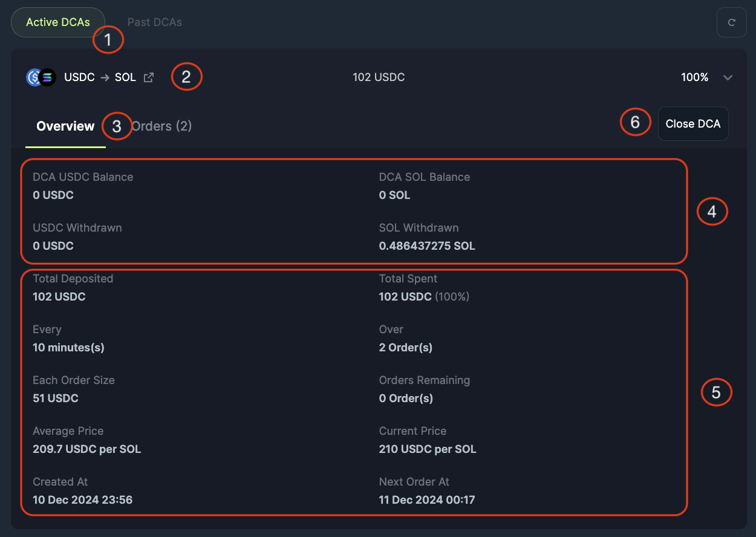The height and width of the screenshot is (537, 756).
Task: Click the SOL token logo
Action: coord(48,77)
